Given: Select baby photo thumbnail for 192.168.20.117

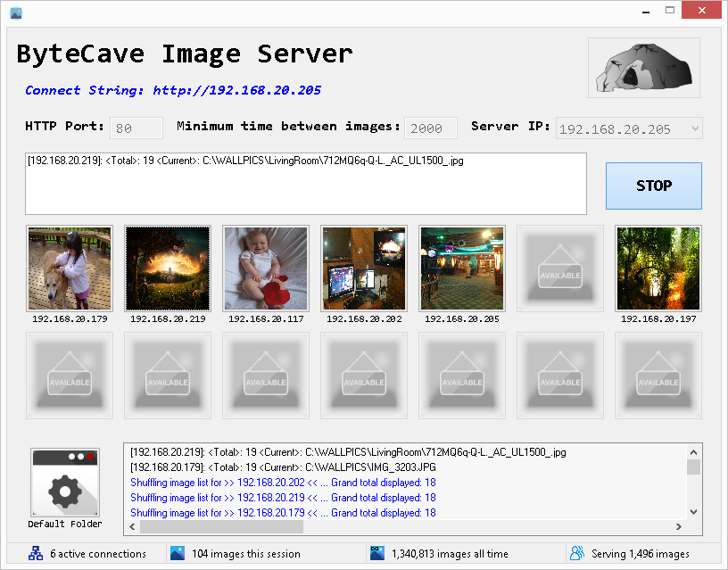Looking at the screenshot, I should tap(266, 268).
